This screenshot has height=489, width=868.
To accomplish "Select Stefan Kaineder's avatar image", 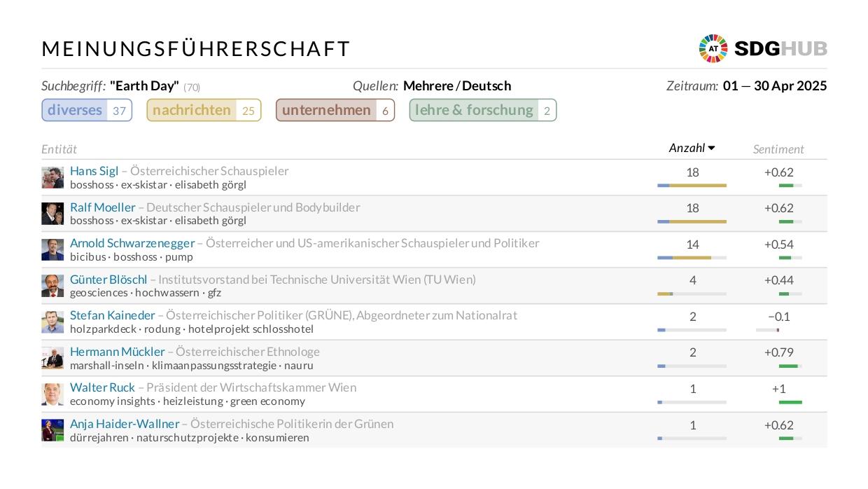I will pyautogui.click(x=52, y=322).
